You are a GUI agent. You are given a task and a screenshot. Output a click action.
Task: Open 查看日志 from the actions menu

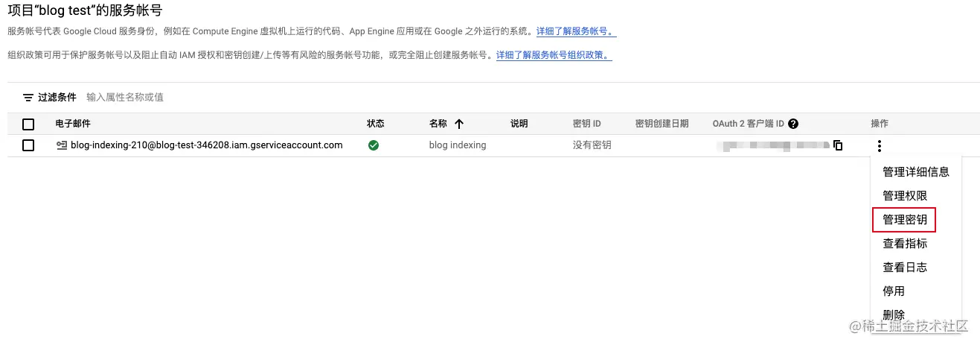904,268
